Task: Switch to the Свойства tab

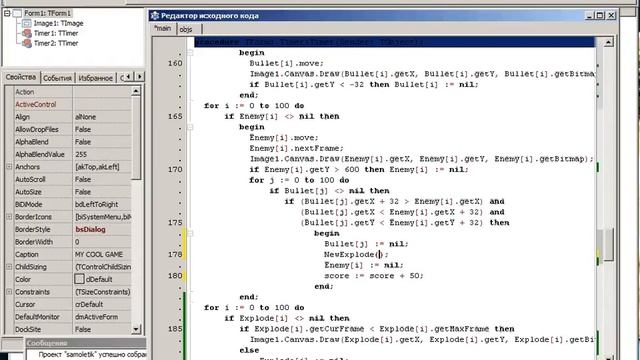Action: coord(21,77)
